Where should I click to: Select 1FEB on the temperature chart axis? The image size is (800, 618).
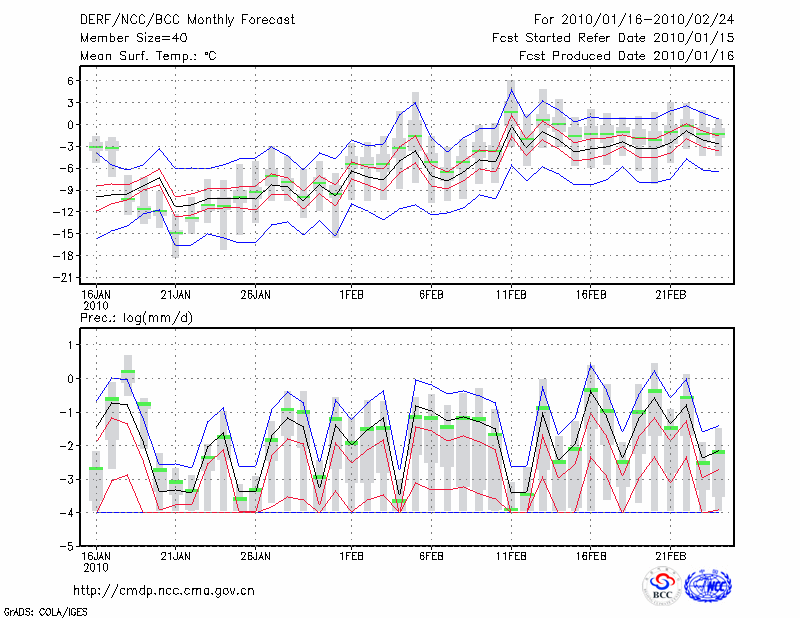pos(351,294)
